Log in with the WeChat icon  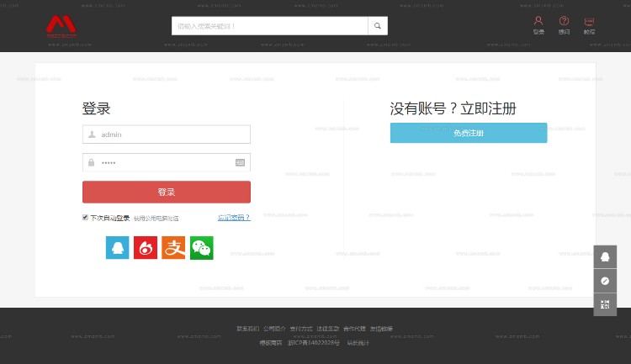(x=202, y=248)
